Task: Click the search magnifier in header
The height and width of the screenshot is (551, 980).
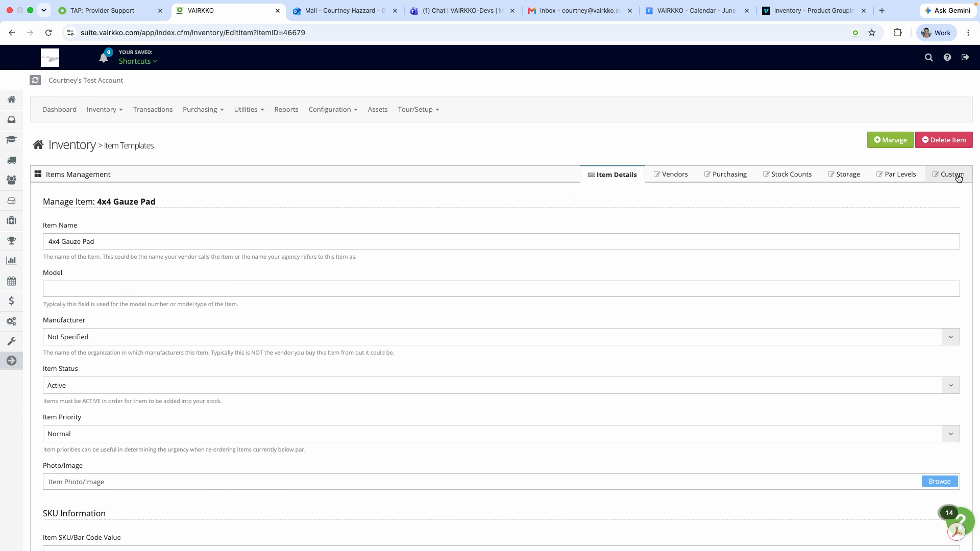Action: (929, 58)
